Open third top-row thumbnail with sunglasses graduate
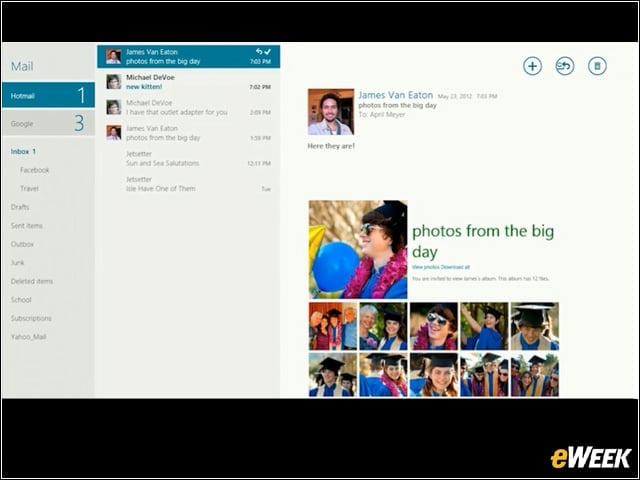 434,326
